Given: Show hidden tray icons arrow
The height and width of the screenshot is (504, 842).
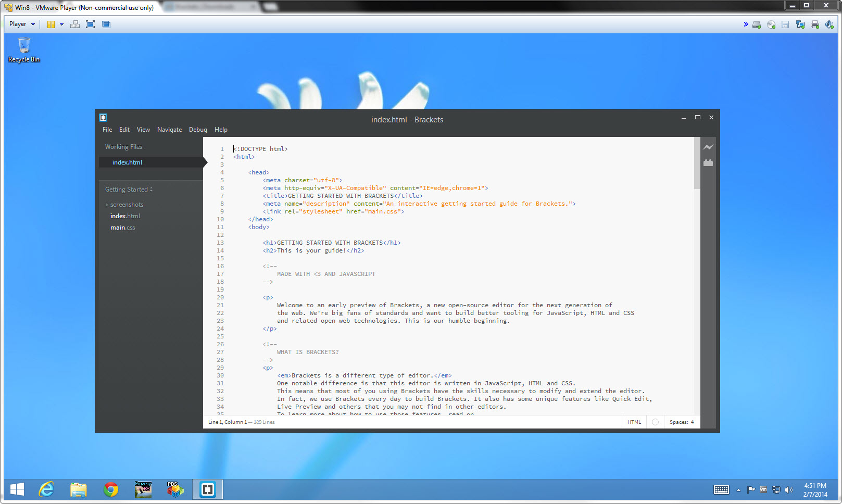Looking at the screenshot, I should coord(738,490).
